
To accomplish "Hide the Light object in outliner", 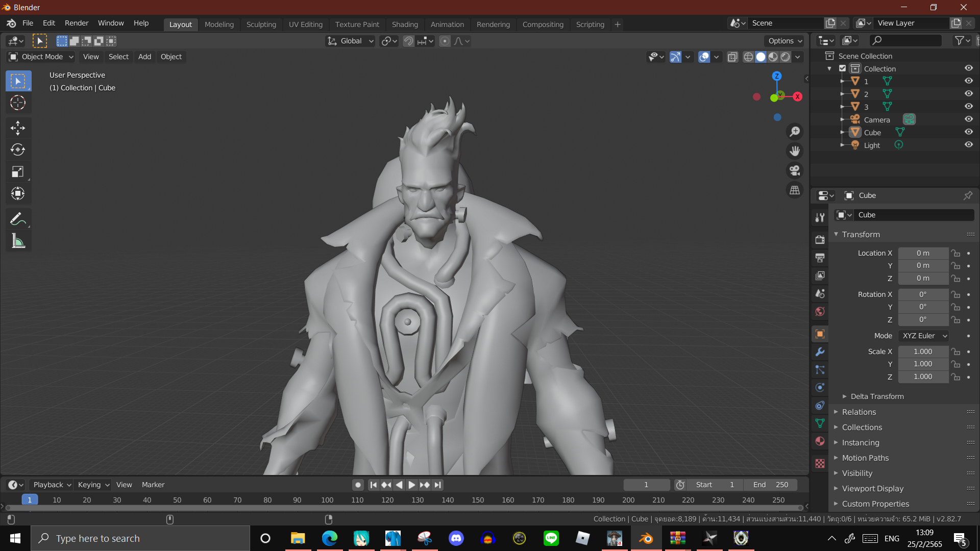I will point(968,145).
